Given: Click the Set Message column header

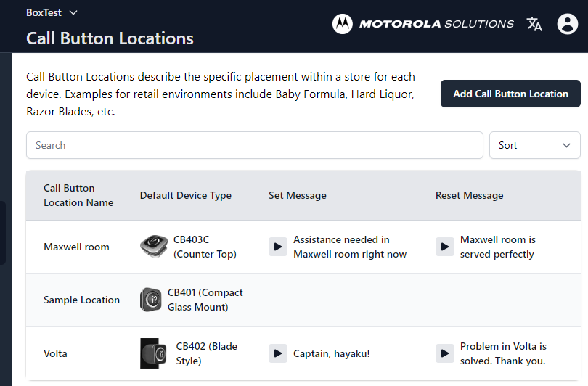Looking at the screenshot, I should click(x=298, y=195).
